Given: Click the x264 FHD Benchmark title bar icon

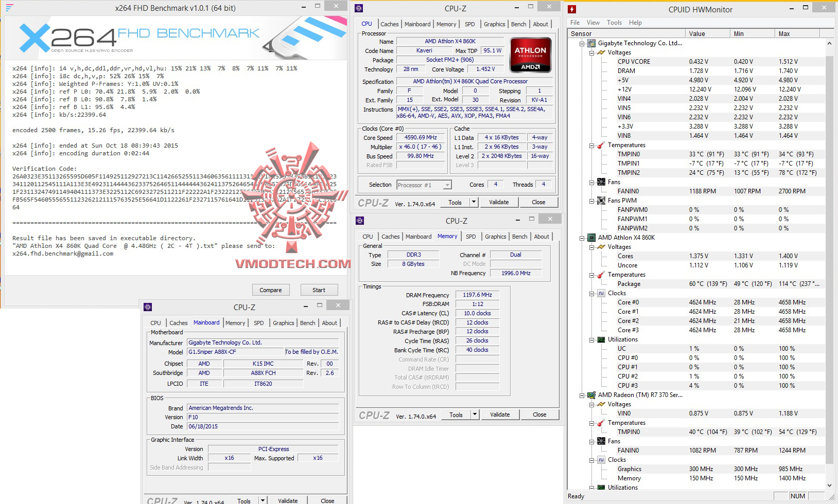Looking at the screenshot, I should 9,8.
